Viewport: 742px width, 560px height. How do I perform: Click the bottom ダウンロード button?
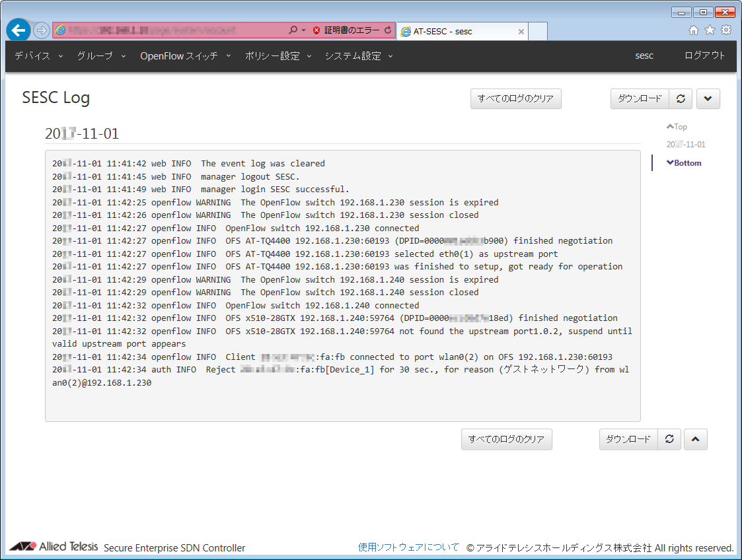[x=628, y=439]
